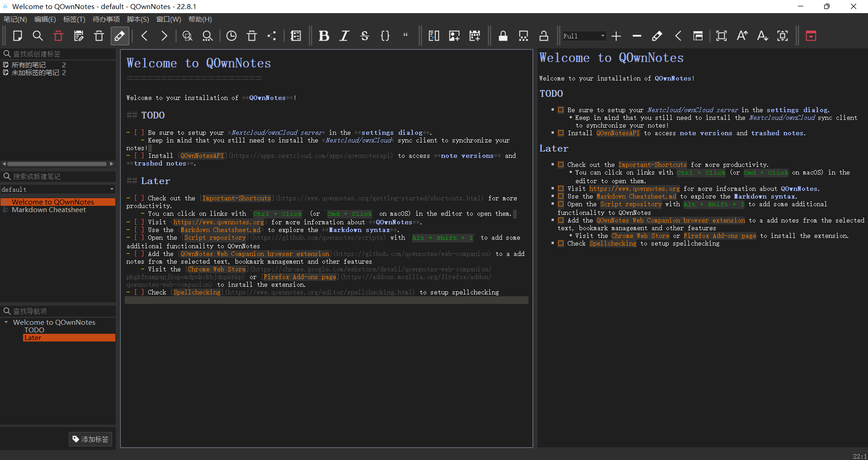
Task: Open the 编辑(E) menu
Action: coord(45,19)
